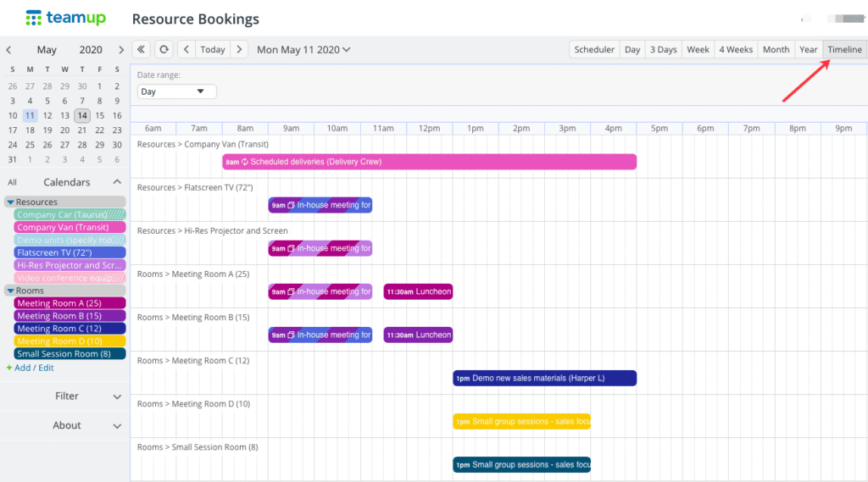Viewport: 868px width, 482px height.
Task: Click the green plus Add / Edit icon
Action: click(8, 368)
